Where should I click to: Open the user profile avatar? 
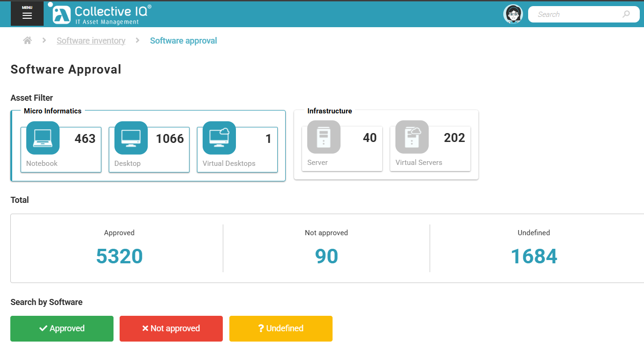[513, 14]
